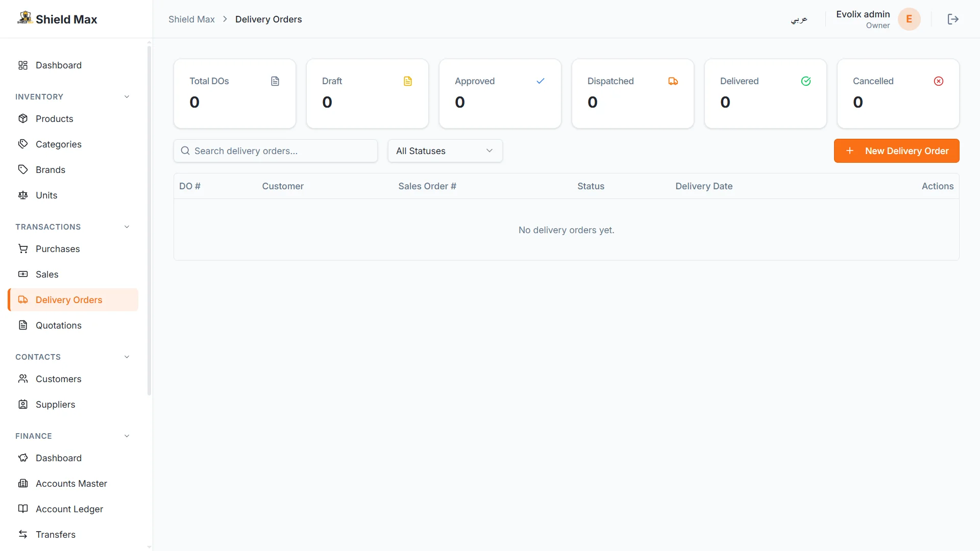This screenshot has height=551, width=980.
Task: Click the Dispatched card truck icon
Action: (673, 81)
